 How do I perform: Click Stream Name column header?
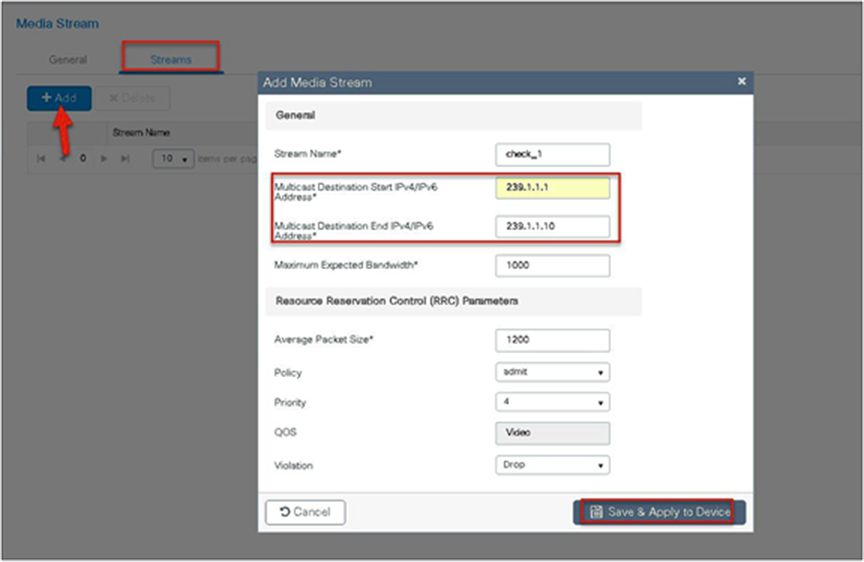(141, 132)
